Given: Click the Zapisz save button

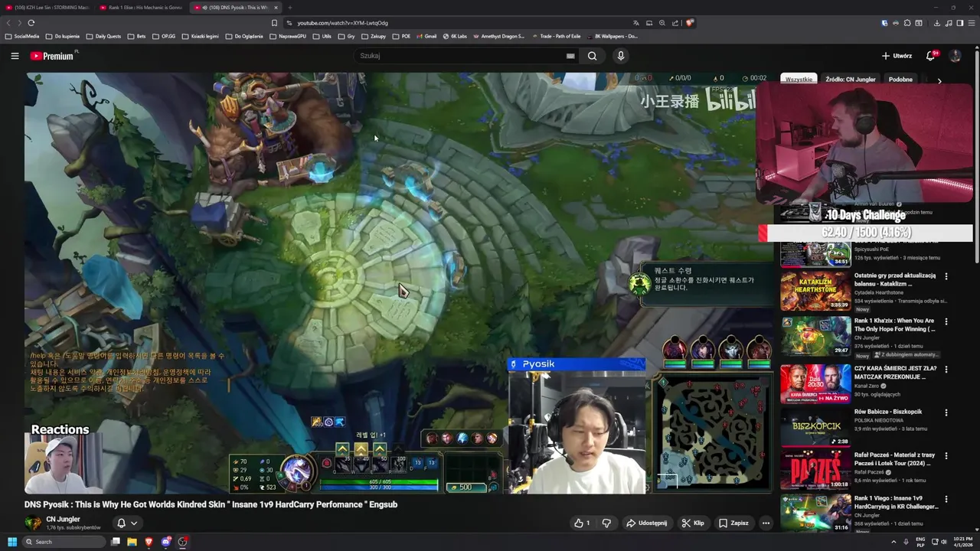Looking at the screenshot, I should point(733,523).
